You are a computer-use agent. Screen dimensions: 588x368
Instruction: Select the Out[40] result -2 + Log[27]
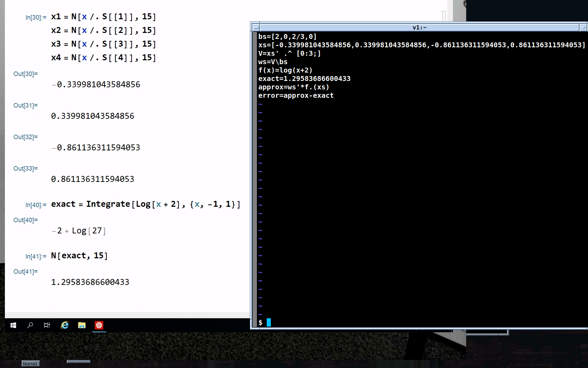pos(79,231)
